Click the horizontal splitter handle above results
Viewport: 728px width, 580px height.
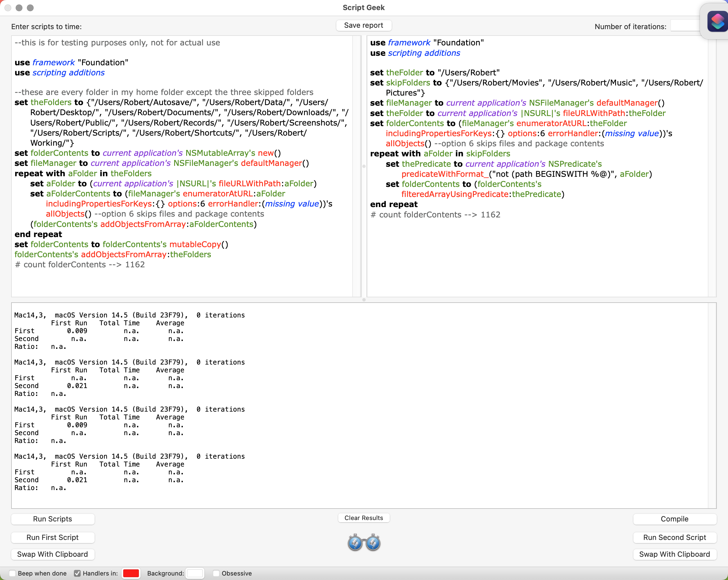point(364,300)
